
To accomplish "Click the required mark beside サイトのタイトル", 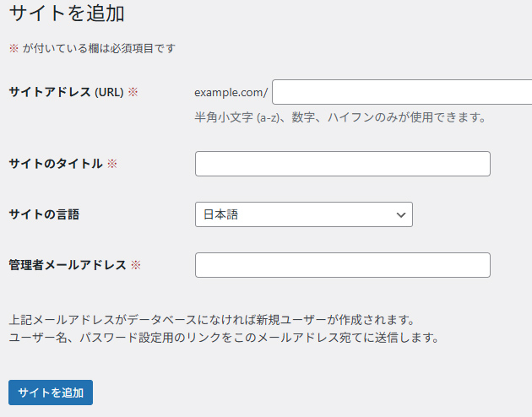I will point(112,164).
